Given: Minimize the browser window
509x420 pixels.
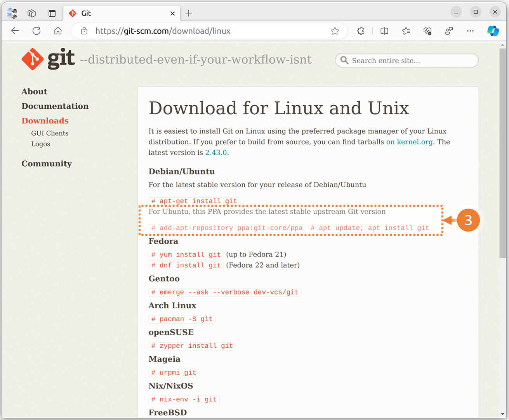Looking at the screenshot, I should pos(456,12).
